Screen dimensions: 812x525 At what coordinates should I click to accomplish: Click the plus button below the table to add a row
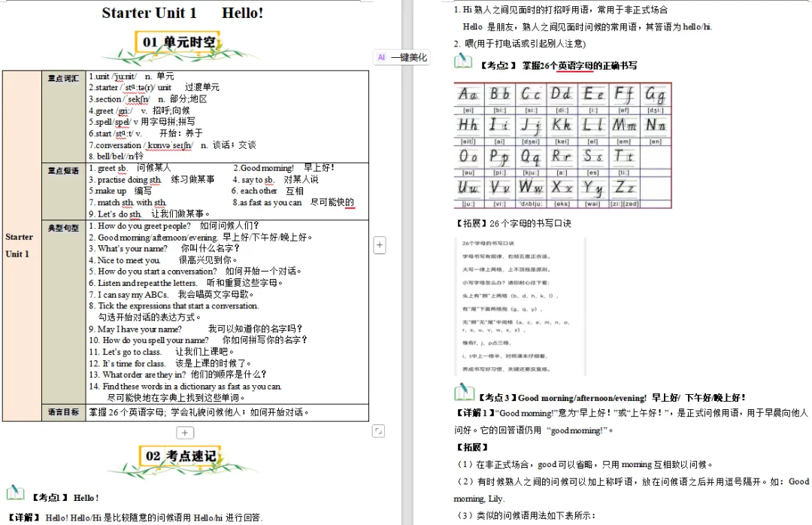[185, 432]
